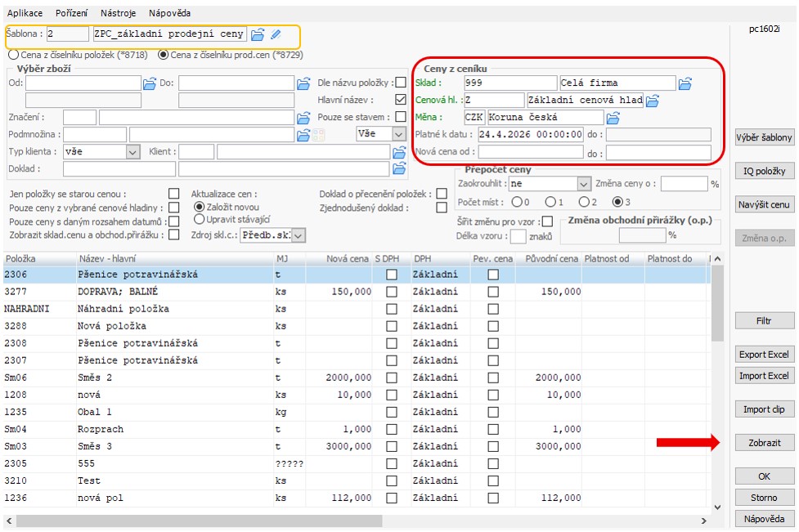Open the Nástroje menu
Screen dimensions: 799x532
119,14
